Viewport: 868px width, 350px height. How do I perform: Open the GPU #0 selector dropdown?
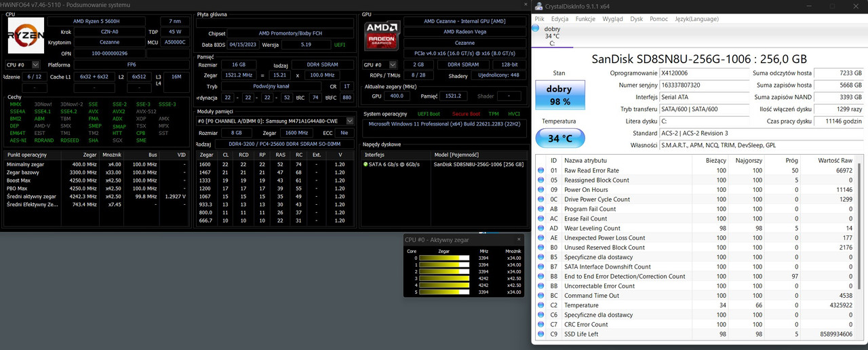tap(380, 64)
